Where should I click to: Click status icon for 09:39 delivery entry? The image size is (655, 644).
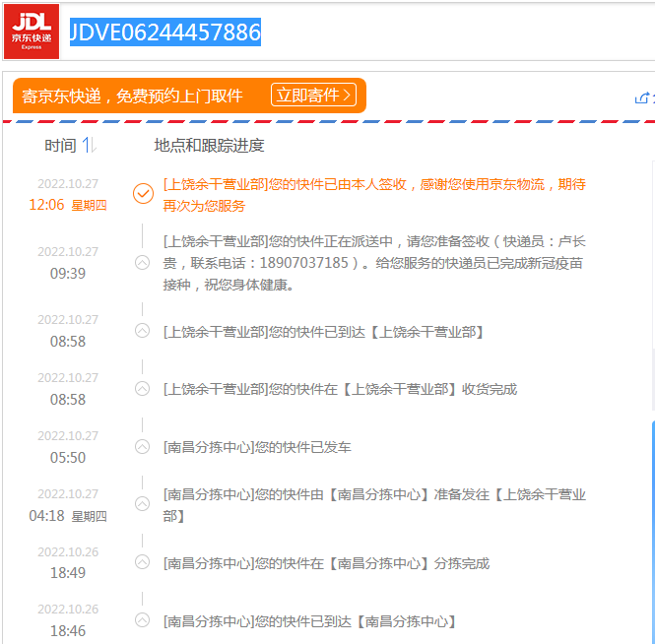(x=143, y=263)
